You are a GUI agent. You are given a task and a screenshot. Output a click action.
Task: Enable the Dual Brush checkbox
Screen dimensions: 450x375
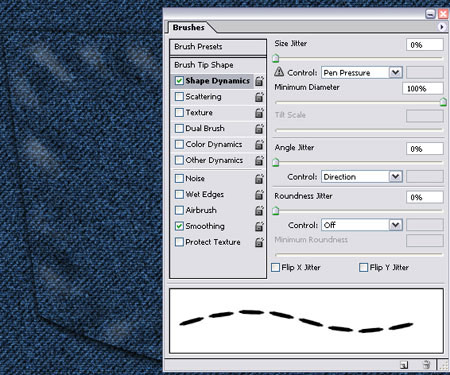coord(179,128)
